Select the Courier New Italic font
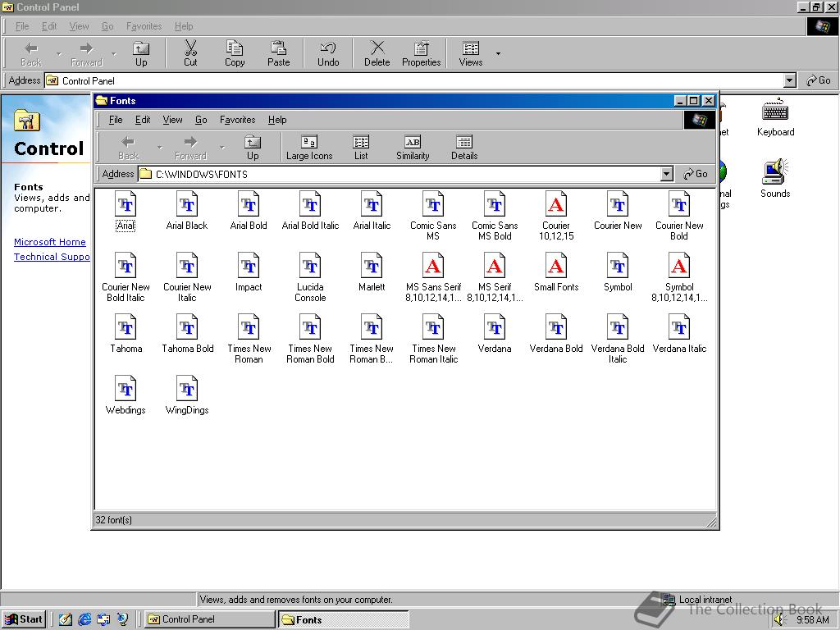The image size is (840, 630). click(x=187, y=277)
